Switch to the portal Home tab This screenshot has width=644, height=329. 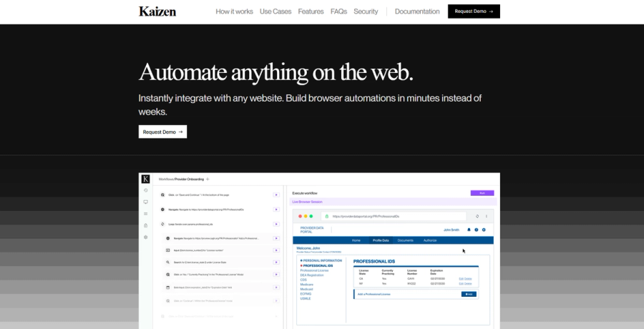click(x=356, y=240)
